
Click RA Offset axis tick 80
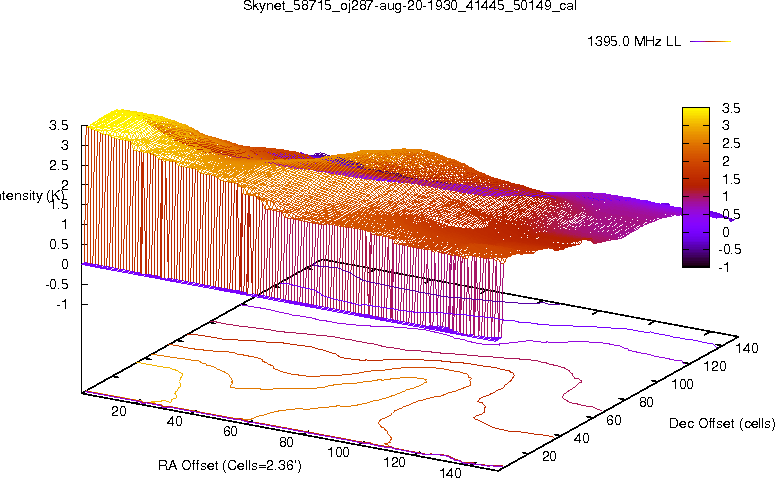tap(286, 442)
